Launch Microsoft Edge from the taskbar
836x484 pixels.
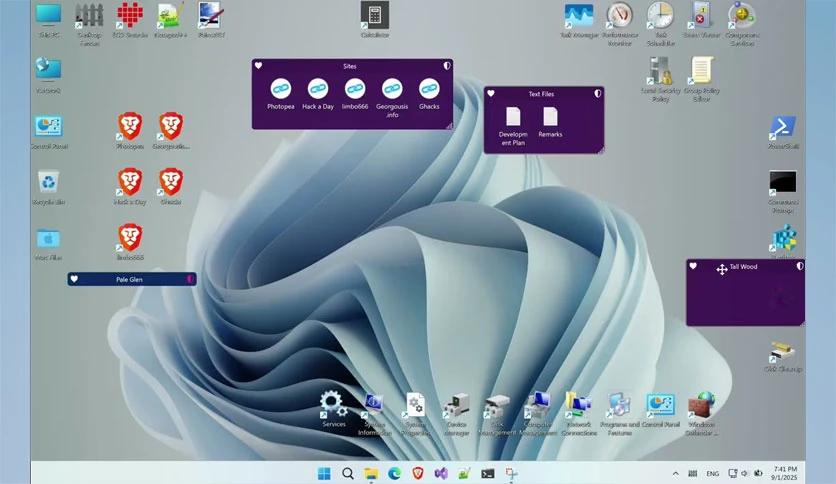click(x=395, y=473)
